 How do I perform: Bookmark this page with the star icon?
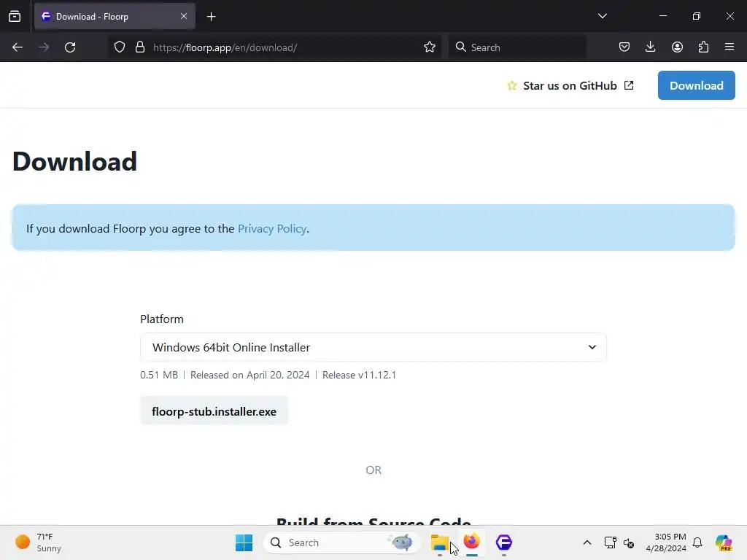(429, 47)
